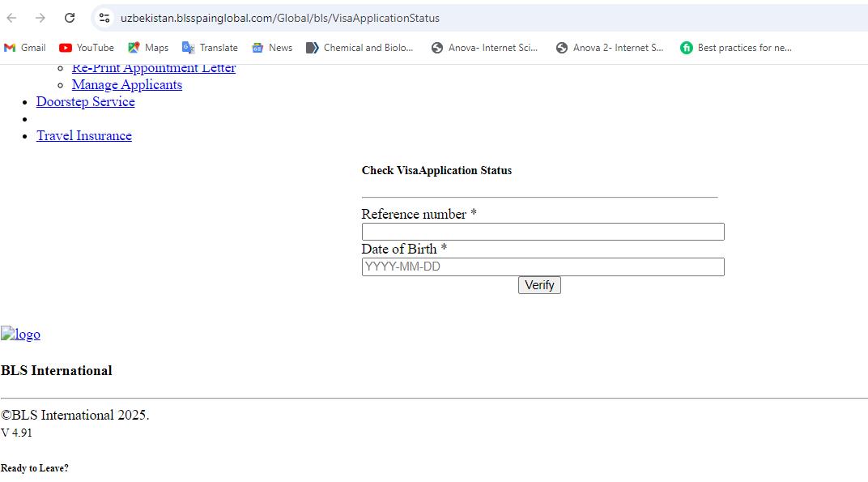The height and width of the screenshot is (482, 868).
Task: Open the Translate bookmark
Action: [x=210, y=47]
